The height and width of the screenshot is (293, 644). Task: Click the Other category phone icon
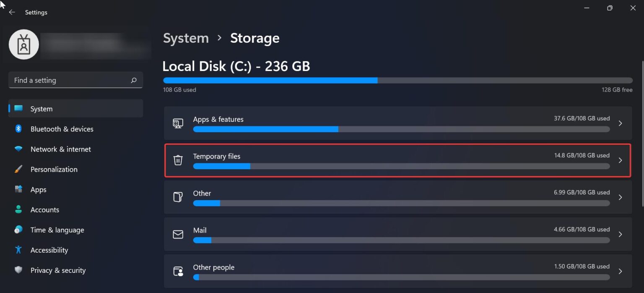click(x=178, y=197)
